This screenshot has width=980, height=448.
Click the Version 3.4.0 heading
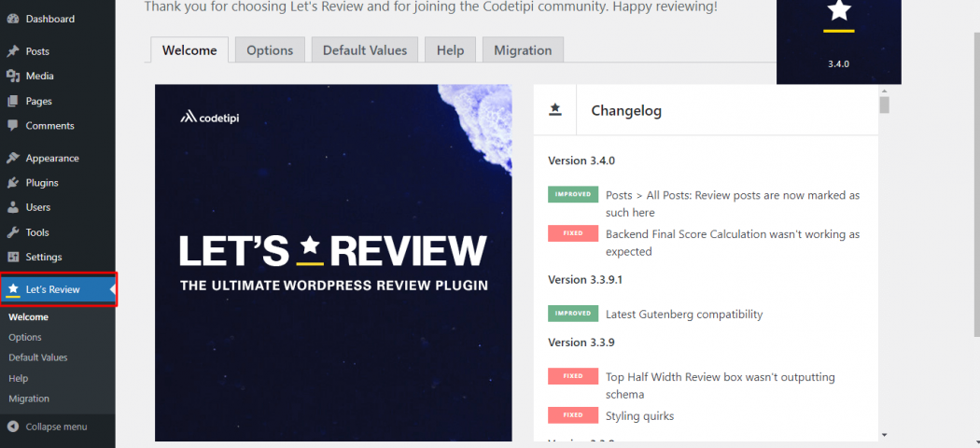click(581, 161)
